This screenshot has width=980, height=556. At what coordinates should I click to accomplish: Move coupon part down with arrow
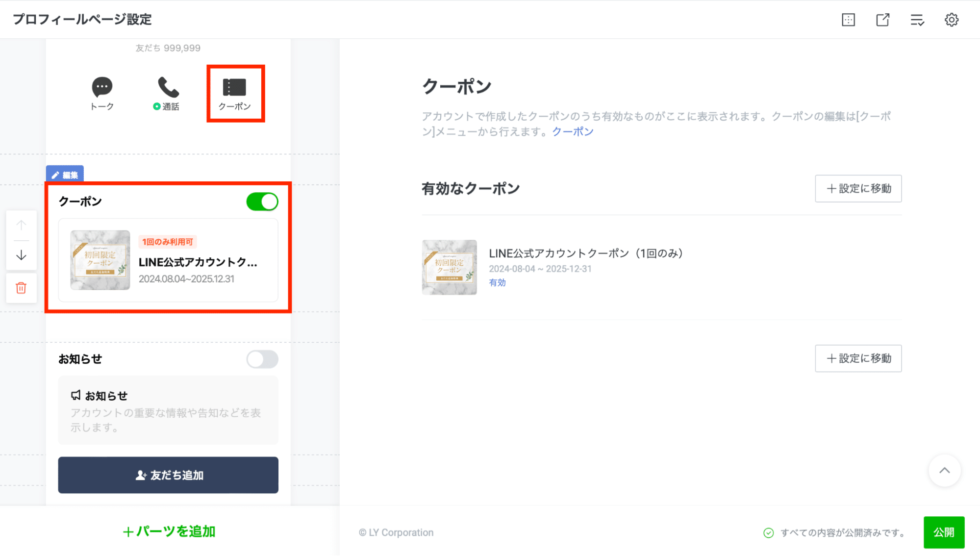[21, 255]
